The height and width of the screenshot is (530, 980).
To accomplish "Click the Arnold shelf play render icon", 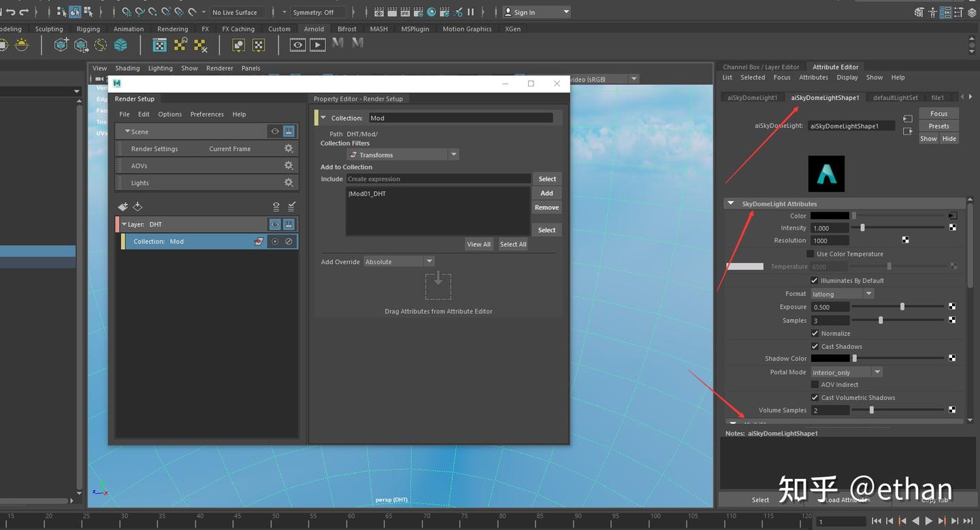I will click(x=317, y=45).
